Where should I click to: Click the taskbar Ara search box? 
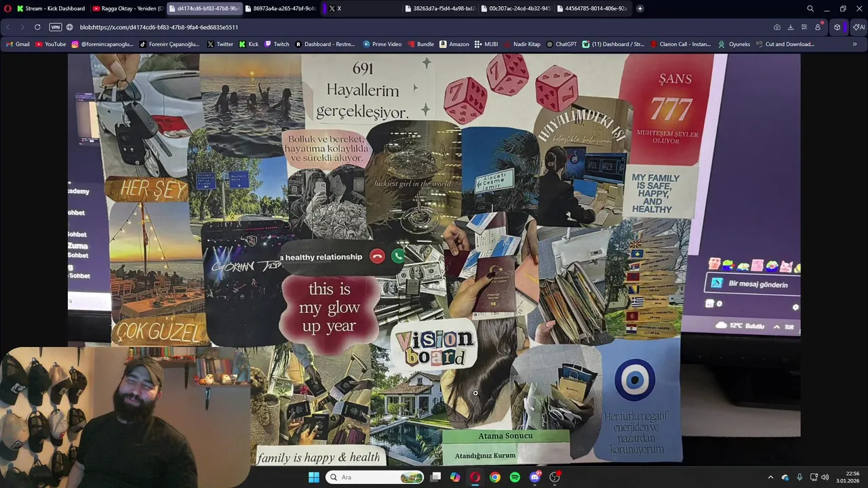375,477
